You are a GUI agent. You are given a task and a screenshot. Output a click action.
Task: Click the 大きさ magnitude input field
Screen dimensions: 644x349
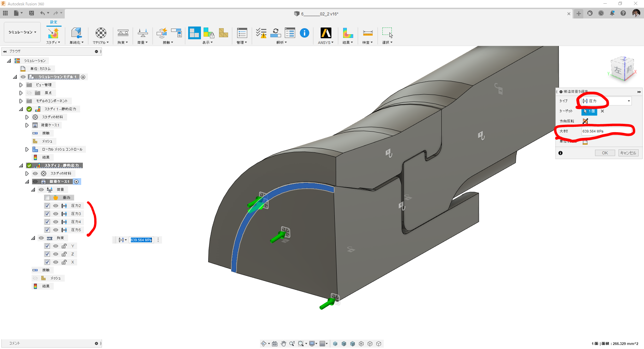click(607, 131)
